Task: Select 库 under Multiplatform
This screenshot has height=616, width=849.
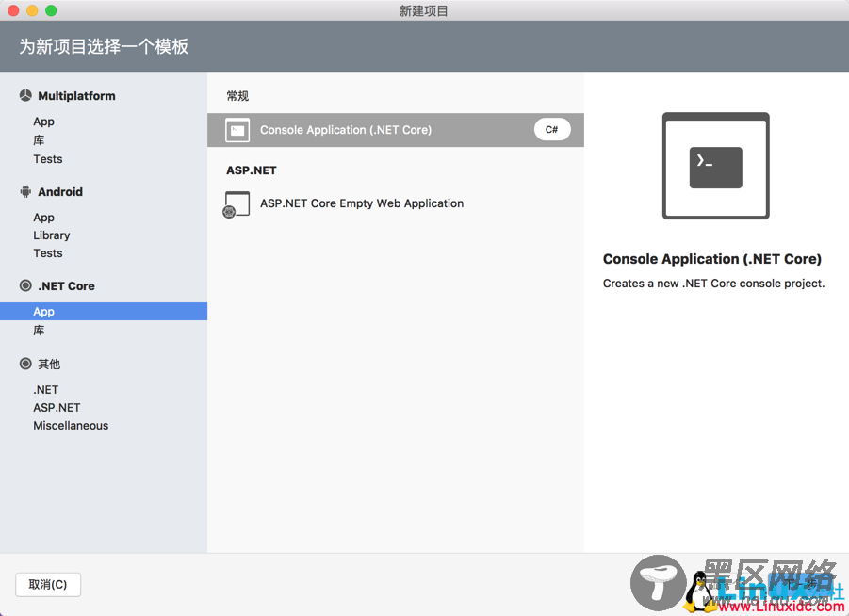Action: click(x=39, y=140)
